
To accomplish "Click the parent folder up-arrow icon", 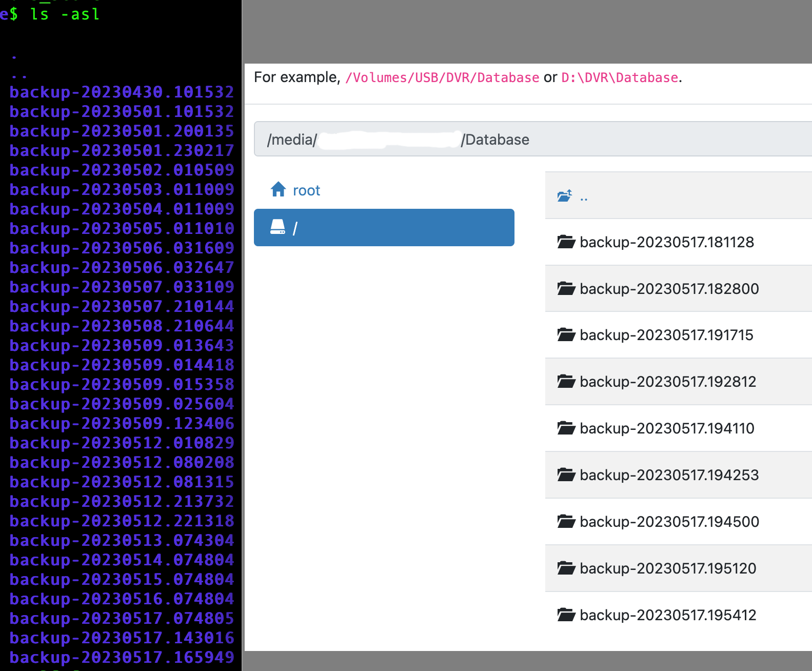I will coord(564,196).
